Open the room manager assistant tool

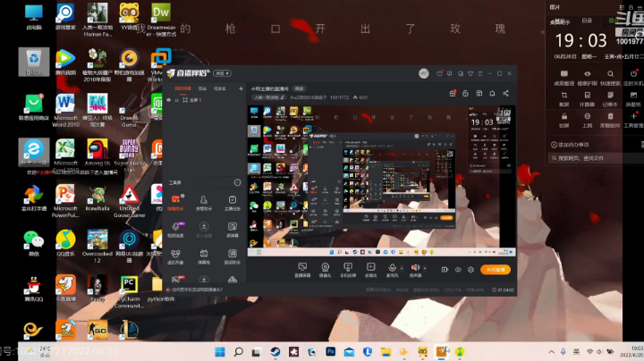click(204, 202)
